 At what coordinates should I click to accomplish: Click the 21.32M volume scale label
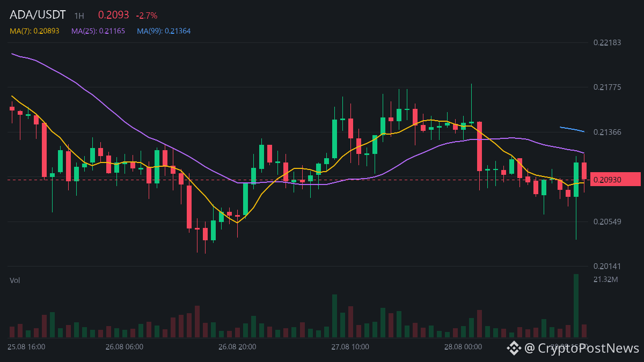pyautogui.click(x=606, y=279)
